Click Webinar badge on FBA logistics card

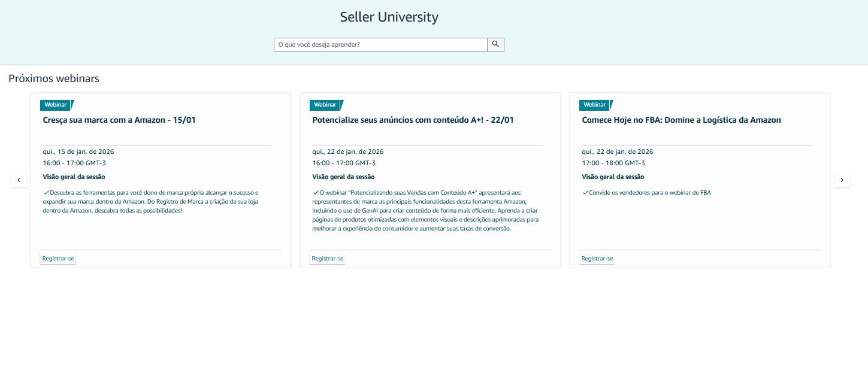tap(595, 105)
